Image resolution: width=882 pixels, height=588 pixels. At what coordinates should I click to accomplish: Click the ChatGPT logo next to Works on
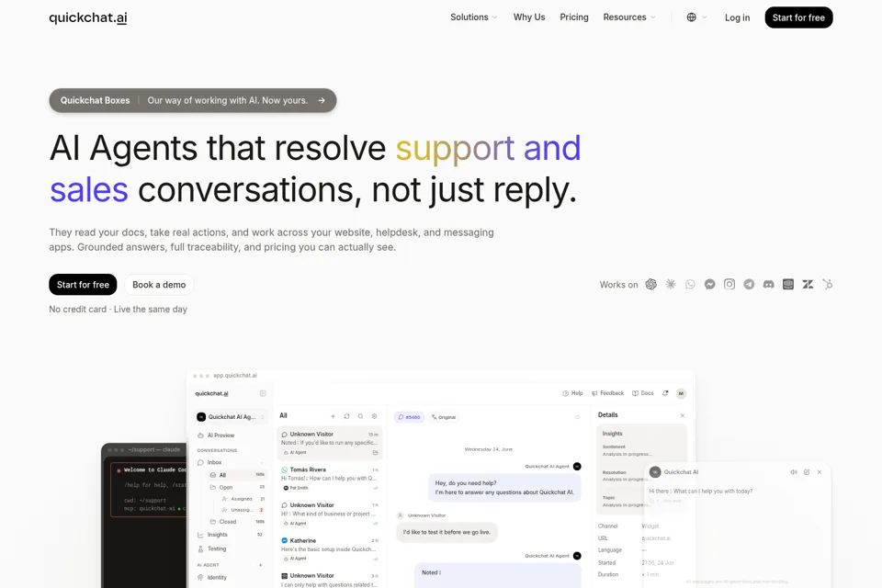(x=650, y=284)
